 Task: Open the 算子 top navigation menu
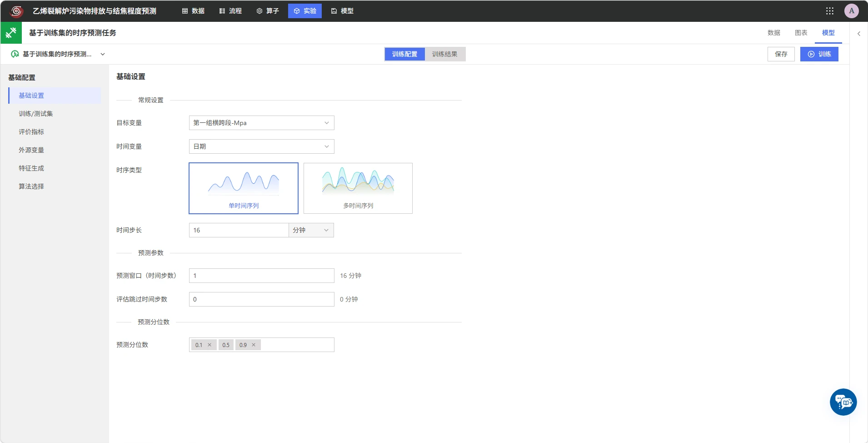coord(268,11)
